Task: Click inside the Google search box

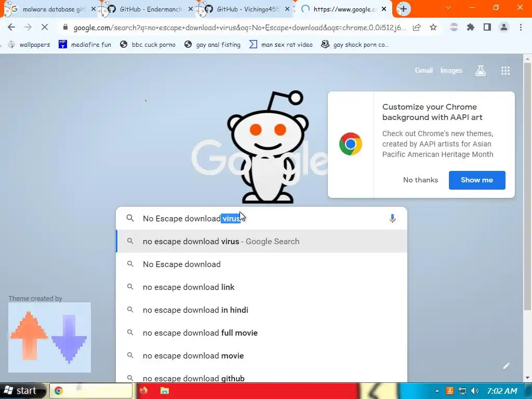Action: pos(261,219)
